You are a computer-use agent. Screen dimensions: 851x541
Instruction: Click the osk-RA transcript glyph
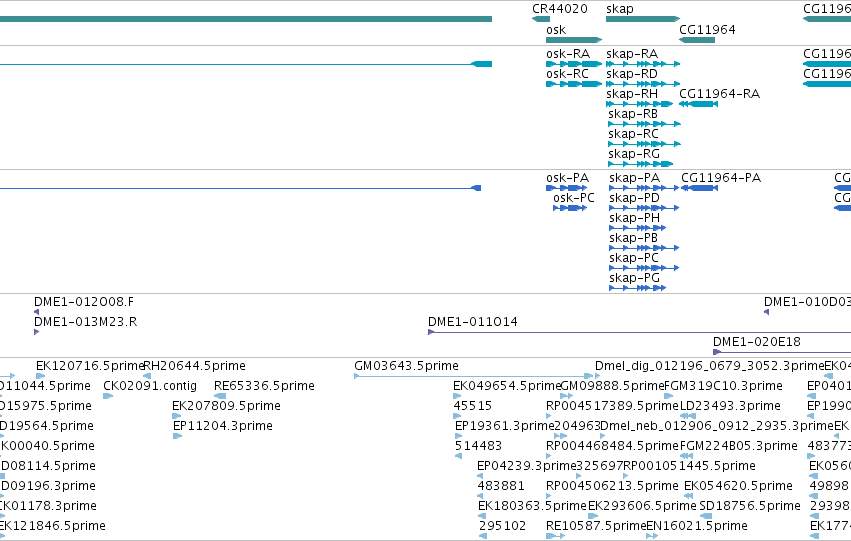[574, 64]
